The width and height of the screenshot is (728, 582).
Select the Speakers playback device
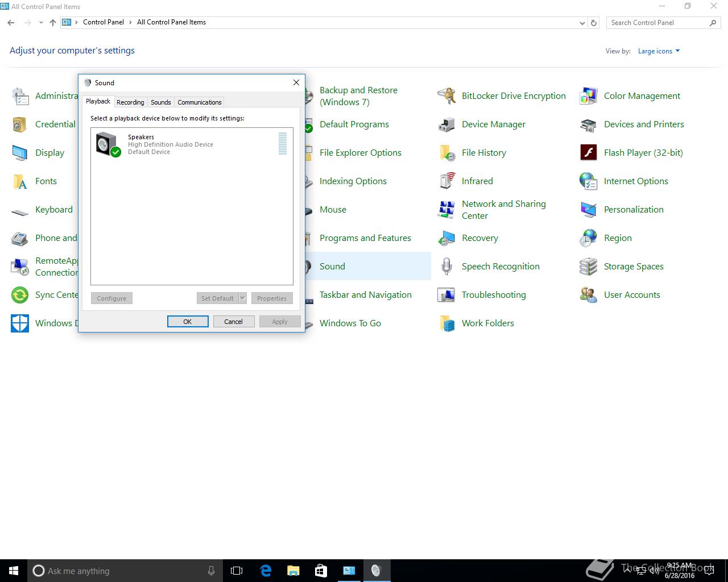[192, 144]
